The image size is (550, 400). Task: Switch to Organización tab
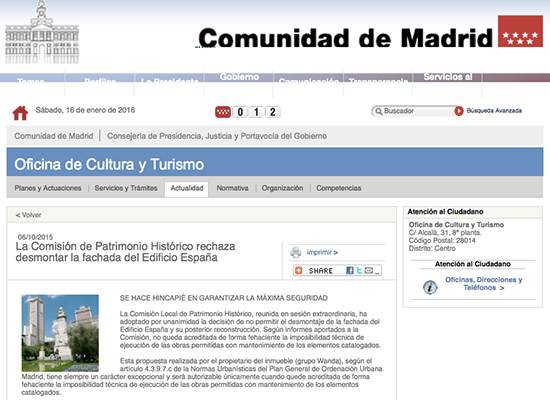282,188
